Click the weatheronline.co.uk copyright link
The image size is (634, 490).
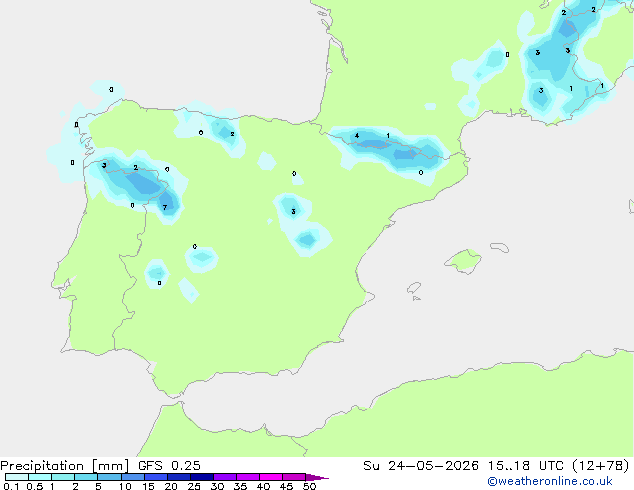point(550,481)
